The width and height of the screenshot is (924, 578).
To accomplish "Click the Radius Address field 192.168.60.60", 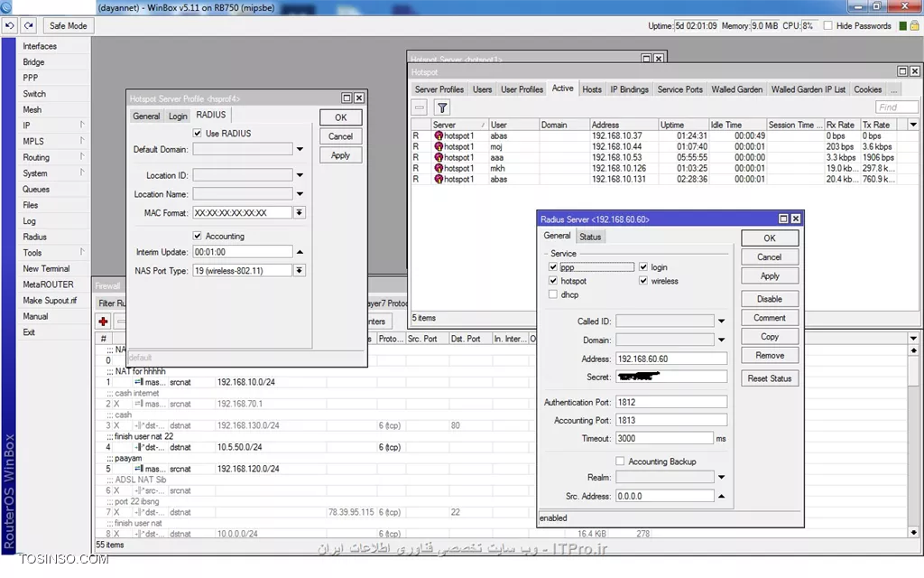I will pyautogui.click(x=671, y=359).
